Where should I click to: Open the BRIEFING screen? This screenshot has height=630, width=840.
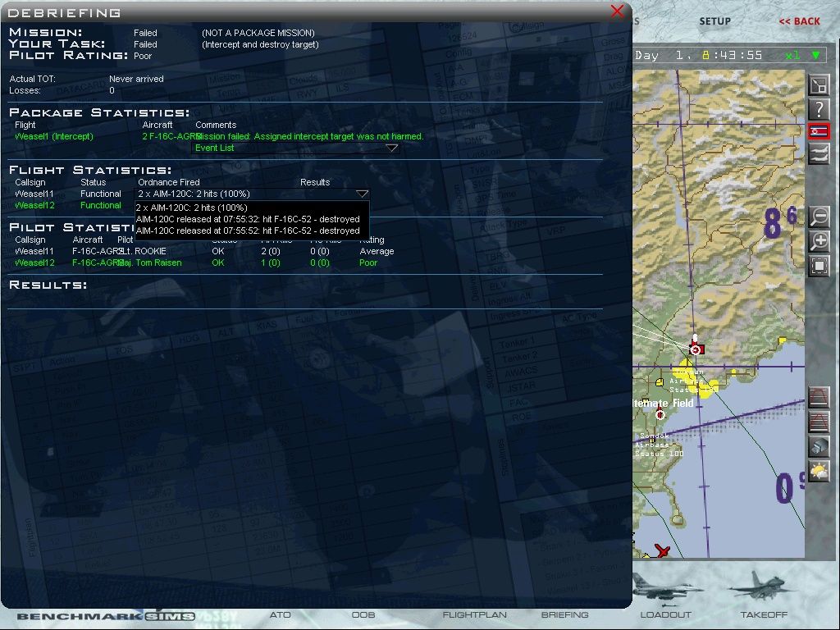(564, 614)
